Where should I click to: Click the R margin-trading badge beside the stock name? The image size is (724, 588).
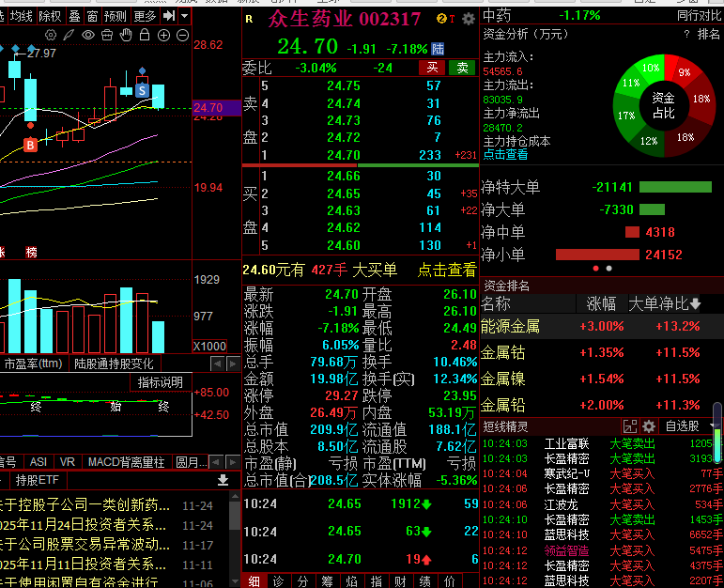(x=250, y=20)
